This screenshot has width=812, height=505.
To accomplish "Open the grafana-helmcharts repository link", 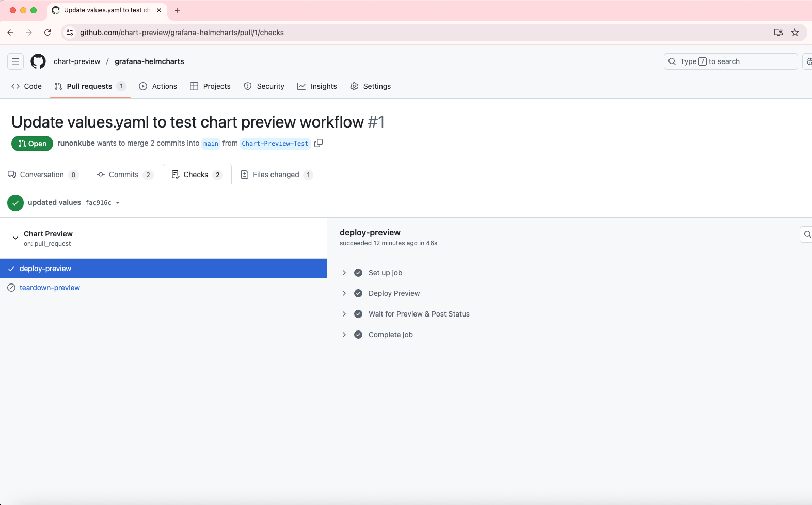I will (x=149, y=61).
